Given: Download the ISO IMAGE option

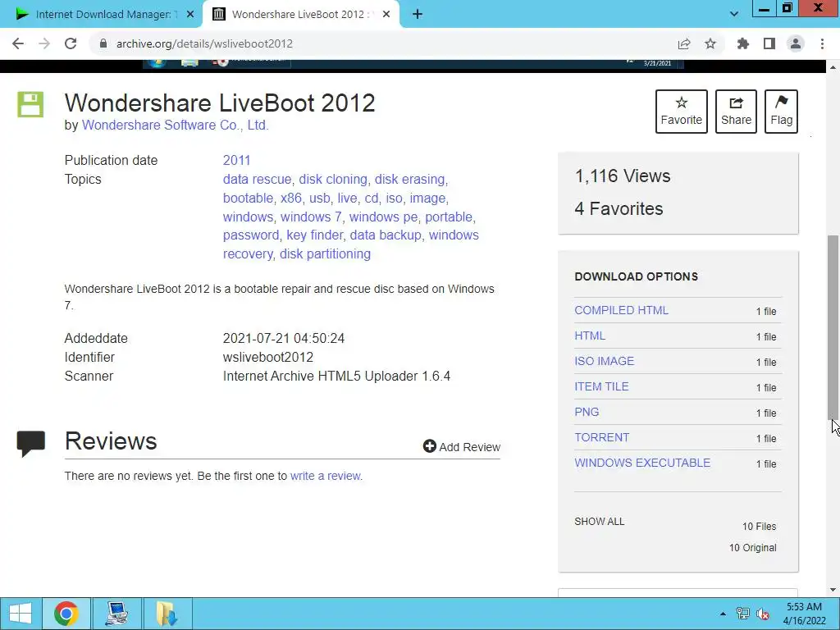Looking at the screenshot, I should point(605,361).
